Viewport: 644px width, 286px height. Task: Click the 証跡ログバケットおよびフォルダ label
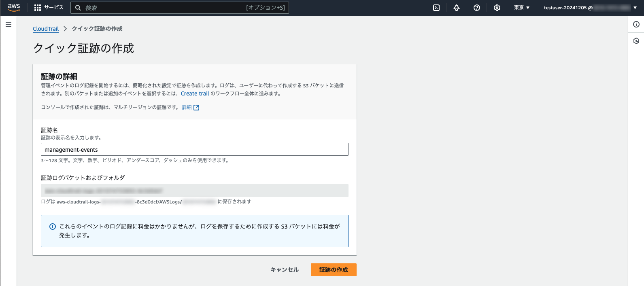[x=83, y=178]
